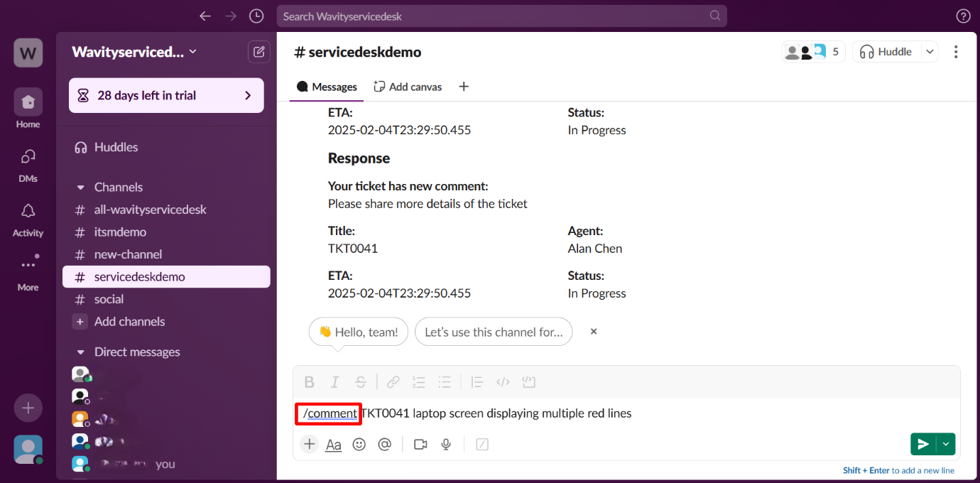The image size is (980, 483).
Task: Open the history clock icon
Action: point(256,16)
